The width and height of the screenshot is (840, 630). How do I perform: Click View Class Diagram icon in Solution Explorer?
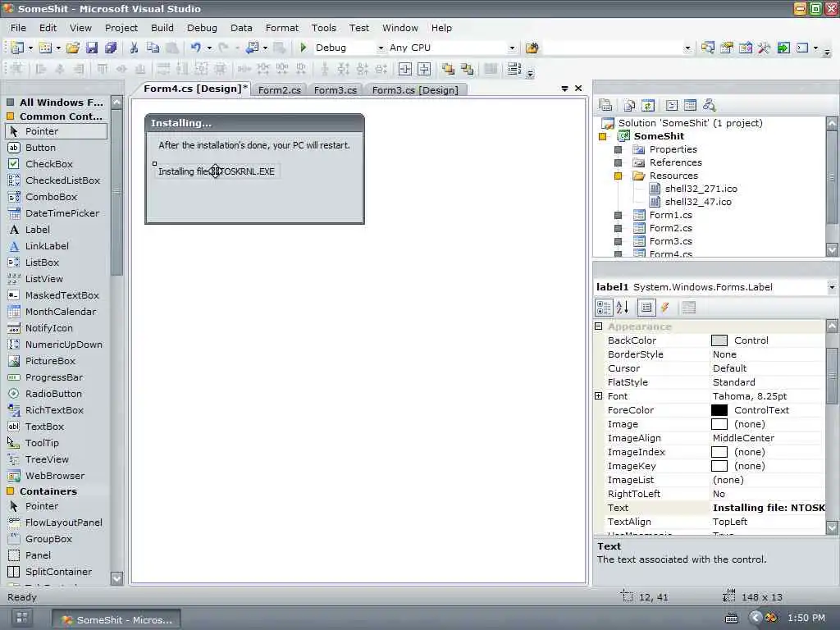click(710, 105)
